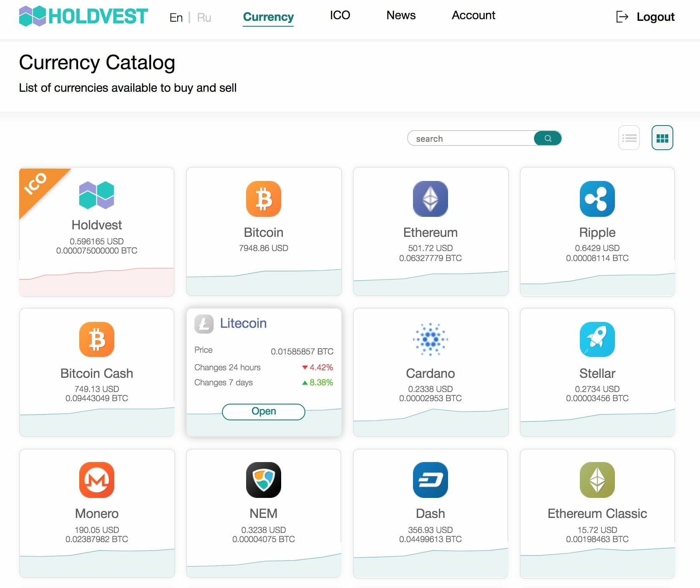This screenshot has width=700, height=588.
Task: Select the Monero currency icon
Action: [97, 480]
